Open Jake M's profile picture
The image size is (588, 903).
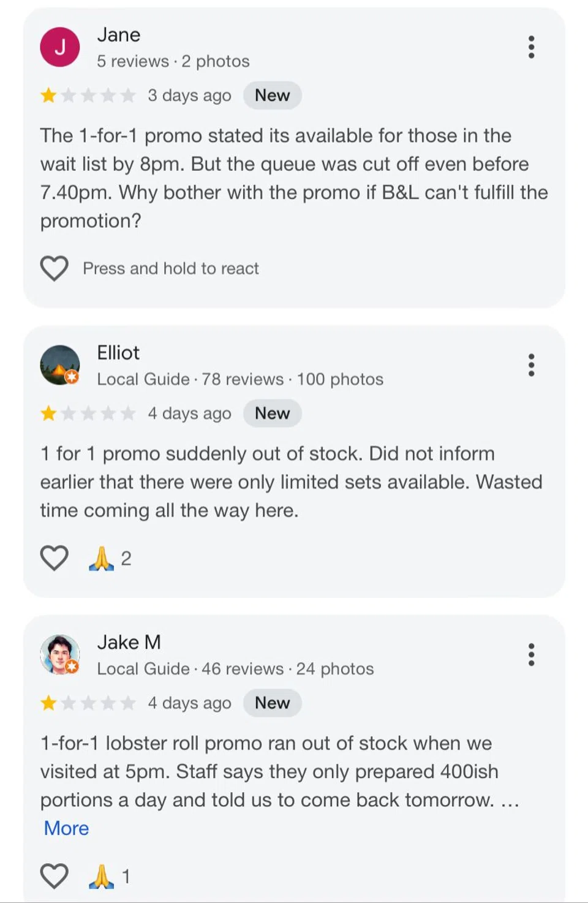pos(60,654)
